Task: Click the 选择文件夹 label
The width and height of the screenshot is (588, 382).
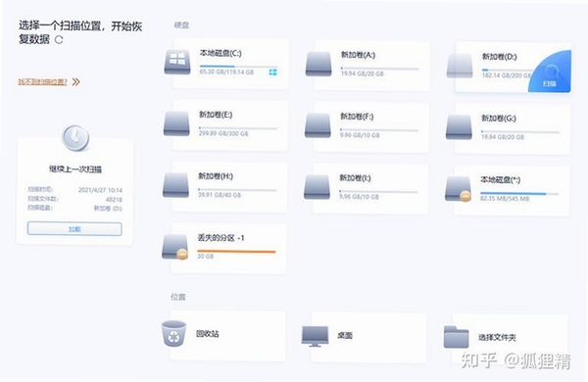Action: coord(497,337)
